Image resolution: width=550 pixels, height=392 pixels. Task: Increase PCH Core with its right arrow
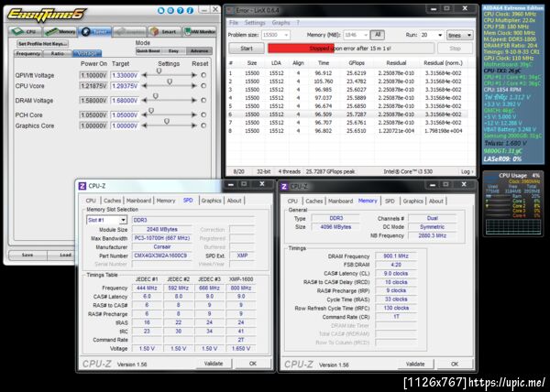coord(193,114)
